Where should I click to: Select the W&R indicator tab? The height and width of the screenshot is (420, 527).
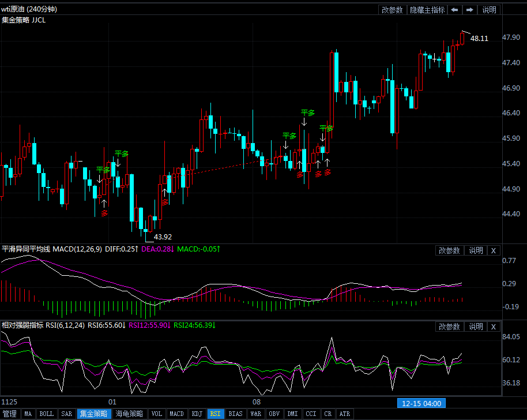255,414
